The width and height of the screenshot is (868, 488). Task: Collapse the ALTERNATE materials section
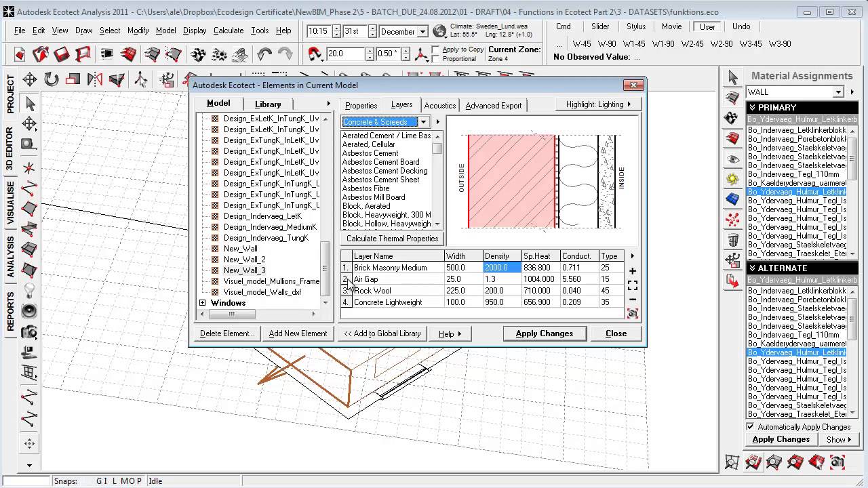coord(752,268)
